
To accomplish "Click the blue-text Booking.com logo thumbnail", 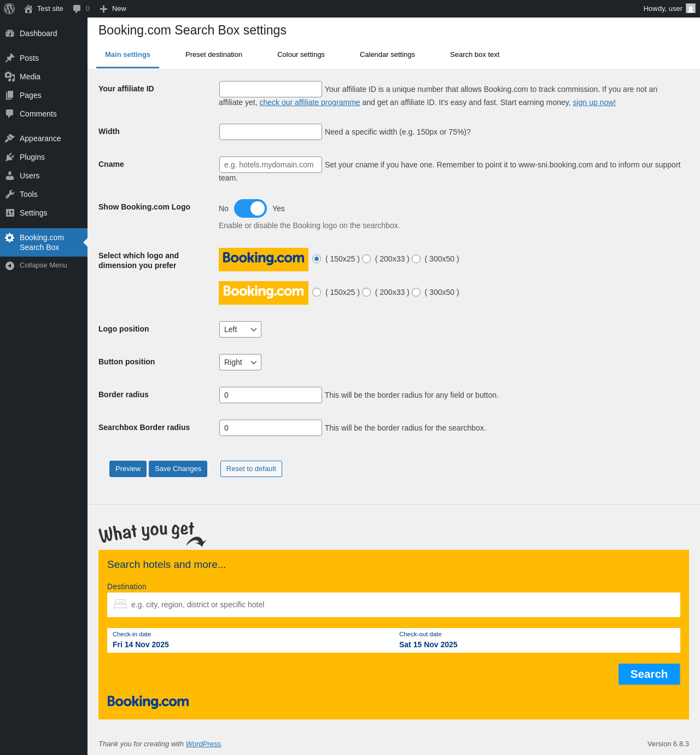I will click(x=264, y=259).
